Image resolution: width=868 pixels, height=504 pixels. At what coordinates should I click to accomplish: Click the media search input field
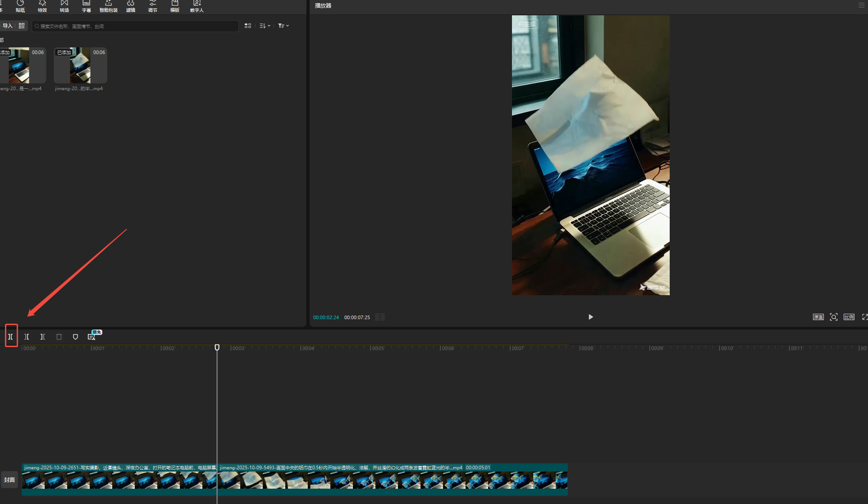tap(135, 26)
